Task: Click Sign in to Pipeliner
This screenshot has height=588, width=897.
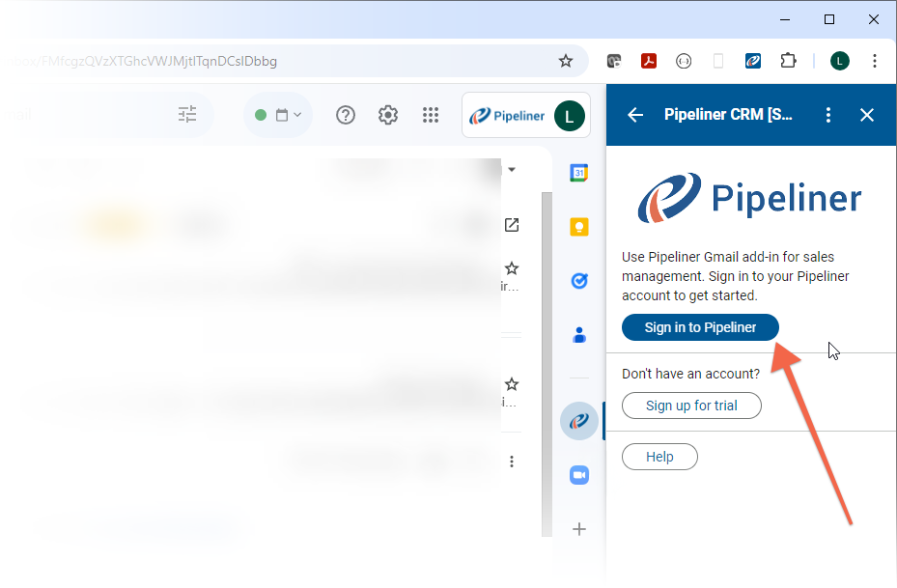Action: (700, 327)
